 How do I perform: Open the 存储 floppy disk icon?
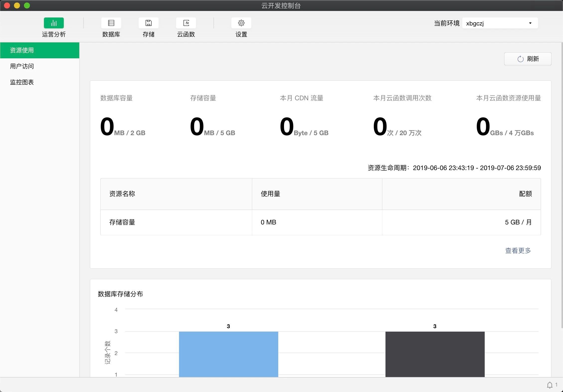tap(148, 23)
